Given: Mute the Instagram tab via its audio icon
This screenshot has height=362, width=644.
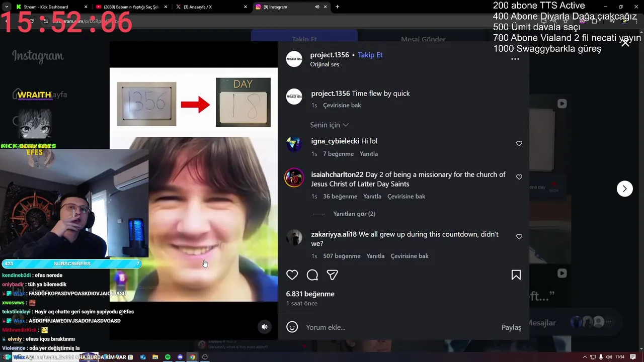Looking at the screenshot, I should click(x=317, y=7).
